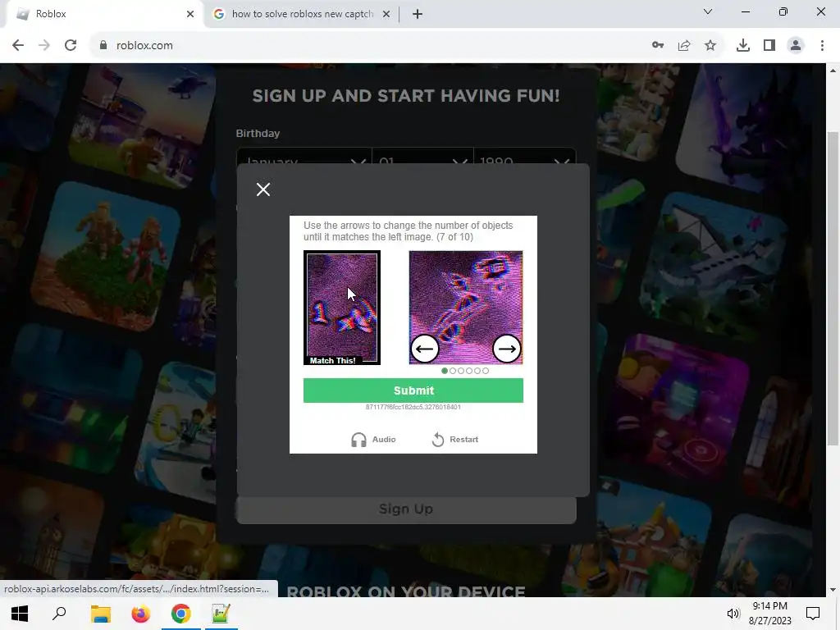Reload the roblox.com page
840x630 pixels.
pyautogui.click(x=71, y=46)
